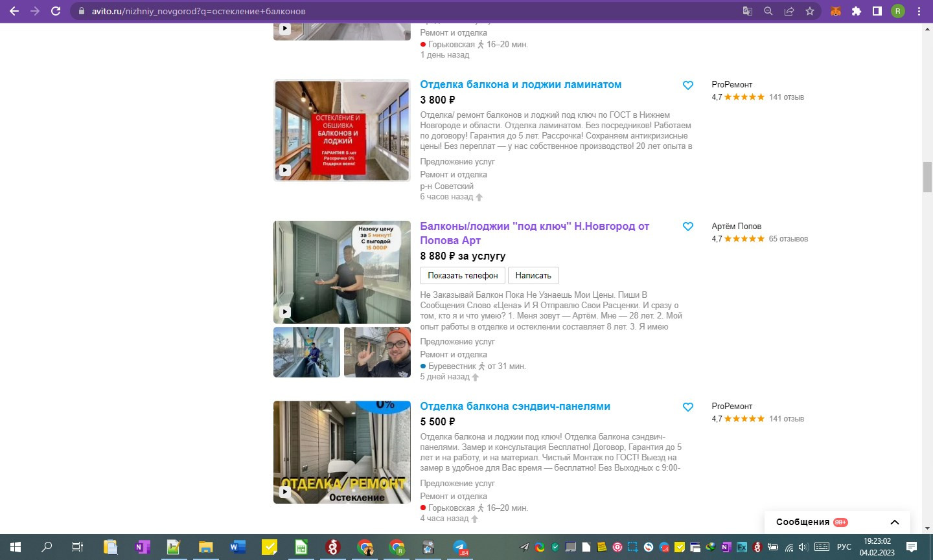Open File Explorer from the taskbar
The width and height of the screenshot is (933, 560).
click(x=205, y=547)
